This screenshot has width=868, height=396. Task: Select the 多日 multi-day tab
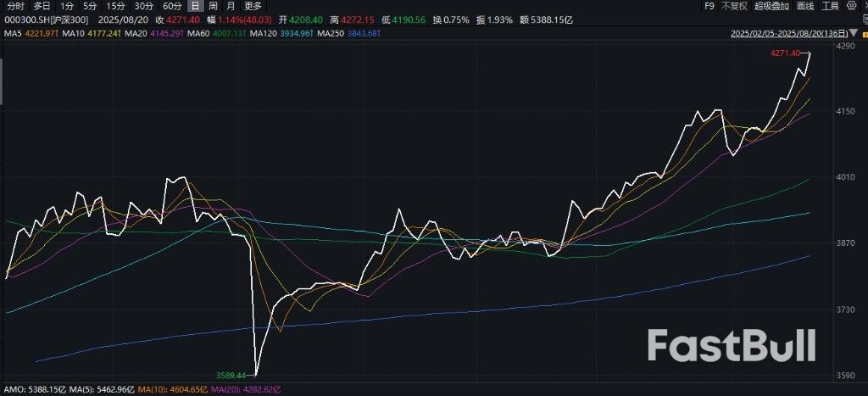point(42,6)
